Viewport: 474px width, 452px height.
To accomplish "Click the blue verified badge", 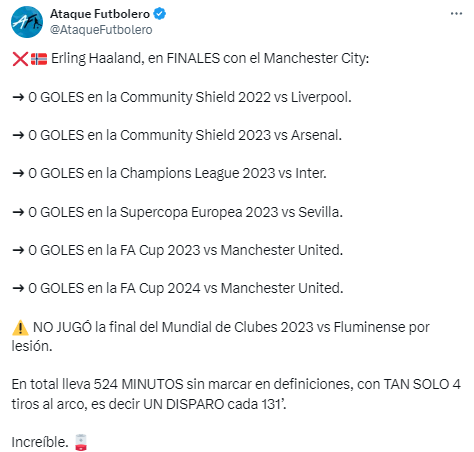I will point(160,14).
